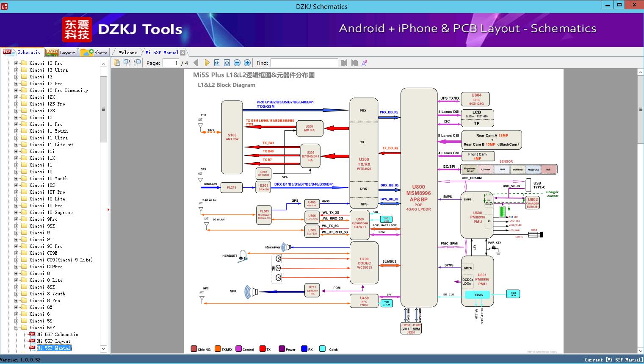Collapse the Xiaomi 5SP folder
The image size is (644, 364).
click(x=17, y=328)
